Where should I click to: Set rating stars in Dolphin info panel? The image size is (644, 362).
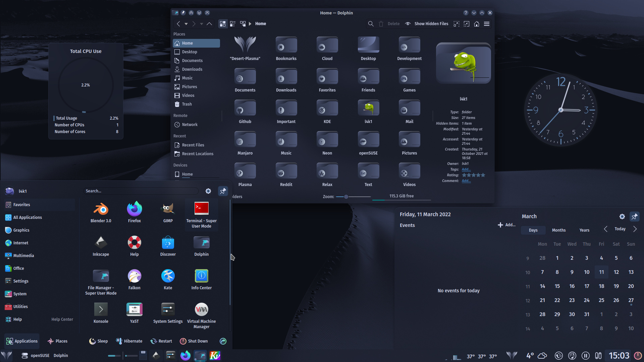pos(473,175)
